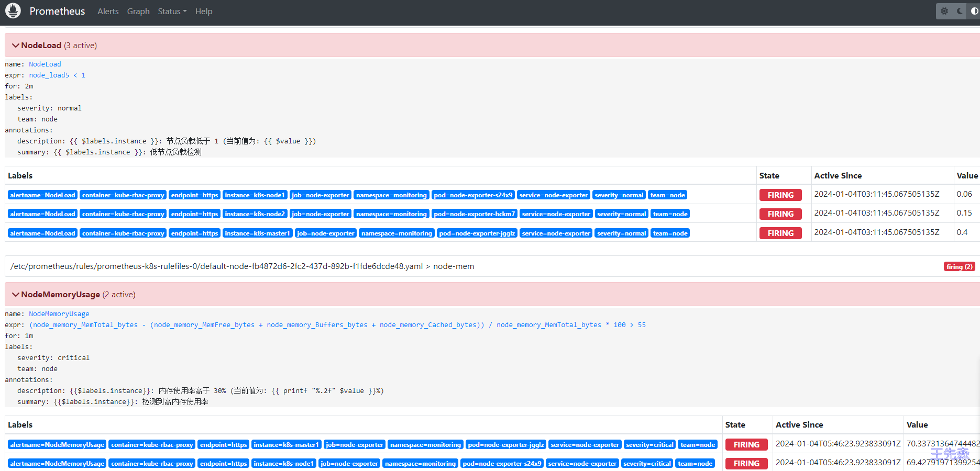Click severity=normal label in k8s-node2 row
Viewport: 980px width, 471px height.
tap(622, 214)
